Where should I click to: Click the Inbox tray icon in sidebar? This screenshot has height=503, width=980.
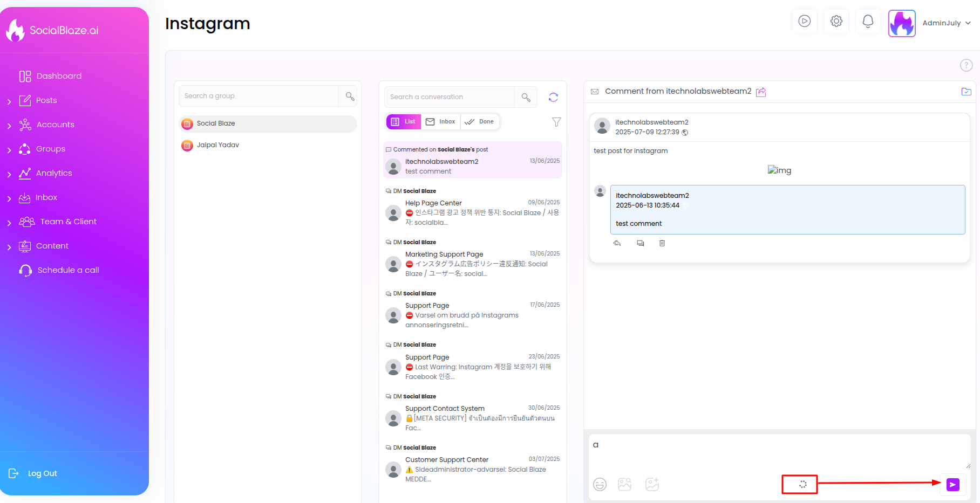point(25,197)
